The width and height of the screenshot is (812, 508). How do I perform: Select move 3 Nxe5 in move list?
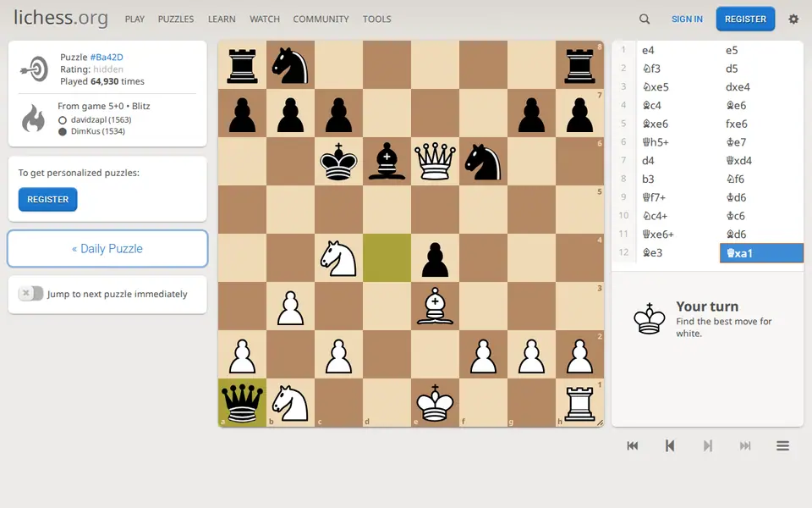point(678,87)
